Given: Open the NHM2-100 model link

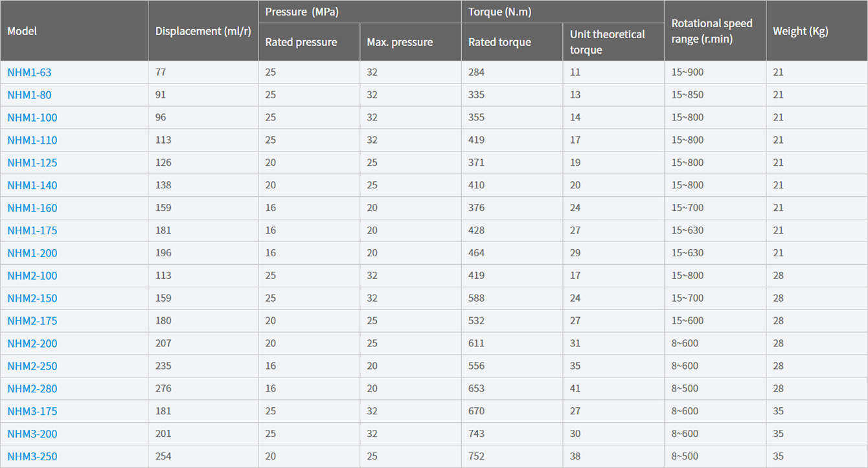Looking at the screenshot, I should pyautogui.click(x=32, y=276).
